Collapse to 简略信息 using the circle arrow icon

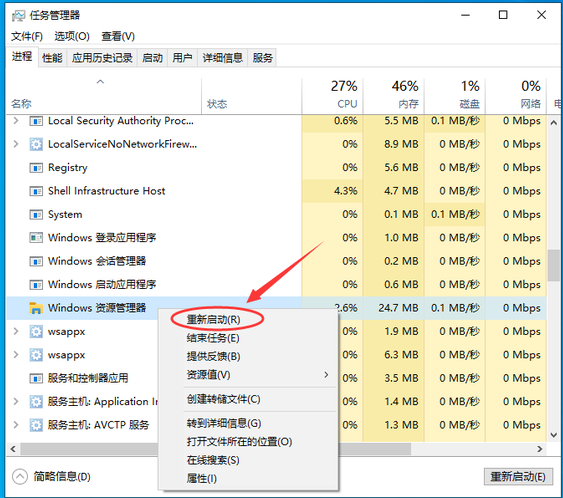pyautogui.click(x=20, y=477)
